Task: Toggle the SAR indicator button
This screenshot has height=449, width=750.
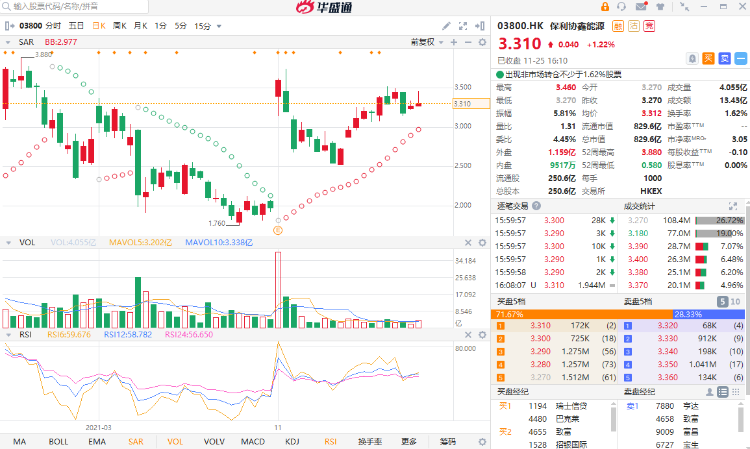Action: (136, 441)
